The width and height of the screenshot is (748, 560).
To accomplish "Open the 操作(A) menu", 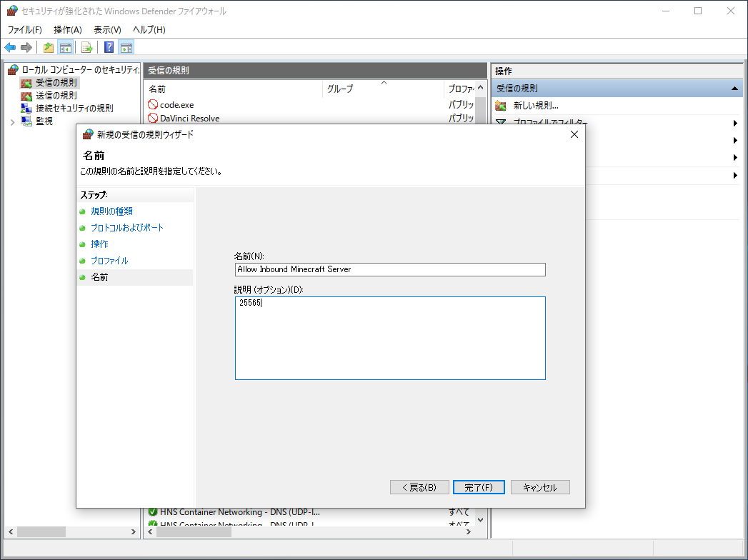I will pos(68,29).
